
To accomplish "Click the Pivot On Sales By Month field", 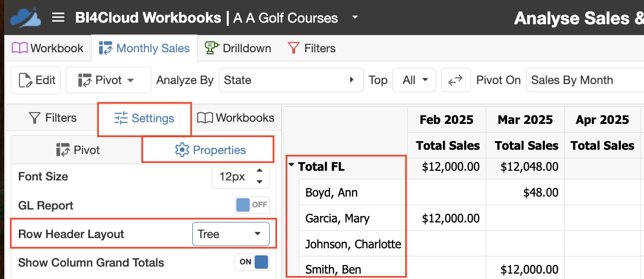I will [x=585, y=80].
